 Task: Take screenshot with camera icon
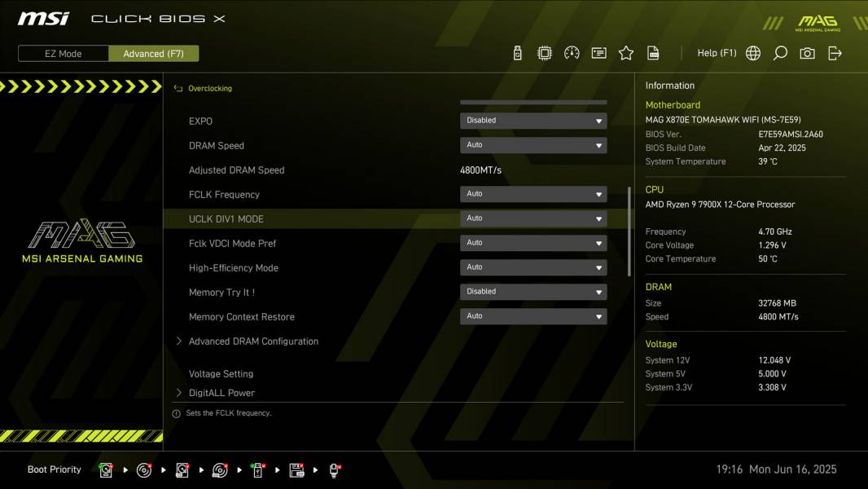click(x=807, y=53)
